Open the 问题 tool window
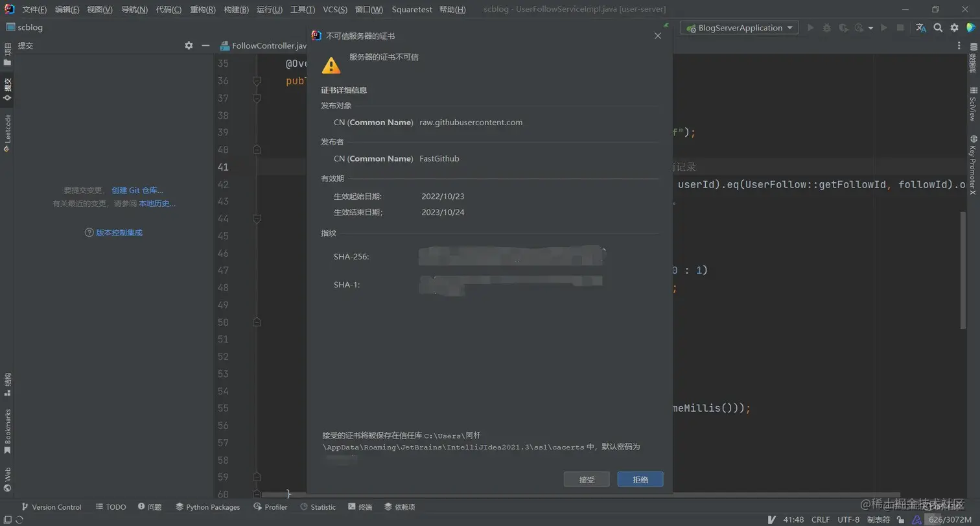The height and width of the screenshot is (526, 980). coord(149,507)
